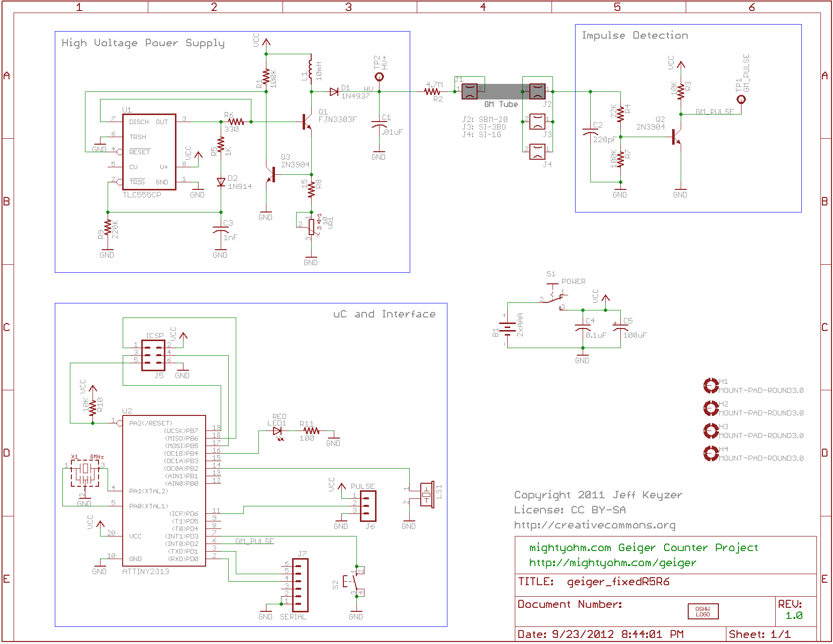Viewport: 833px width, 644px height.
Task: Select the Q2 2N3904 transistor
Action: 676,137
